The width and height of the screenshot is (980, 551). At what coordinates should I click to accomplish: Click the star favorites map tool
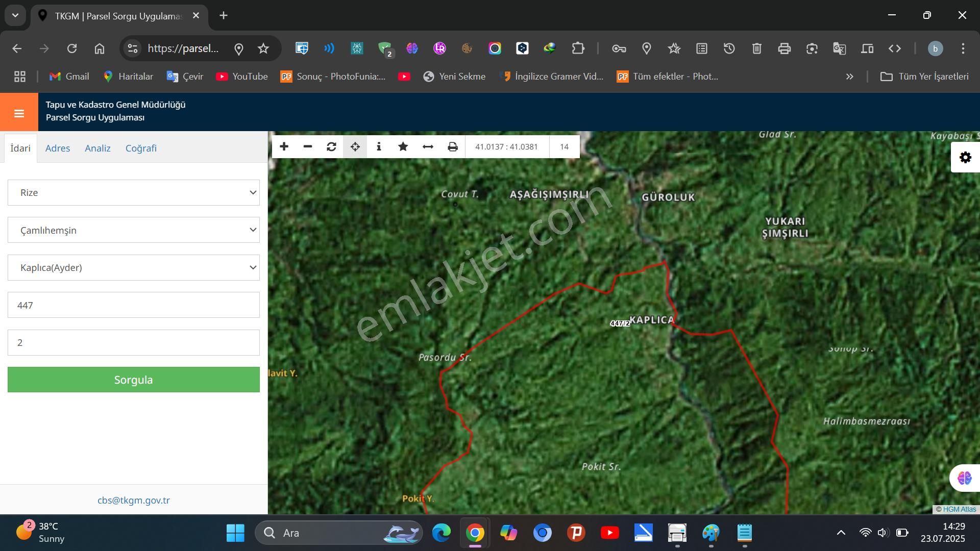click(403, 147)
